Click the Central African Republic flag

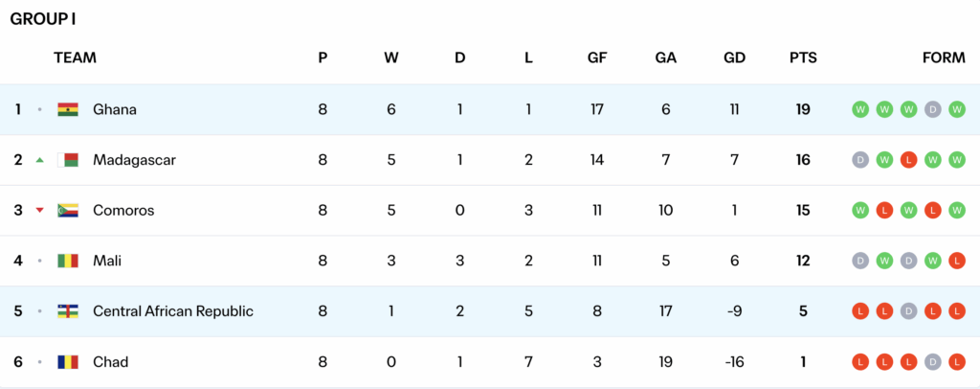point(68,311)
